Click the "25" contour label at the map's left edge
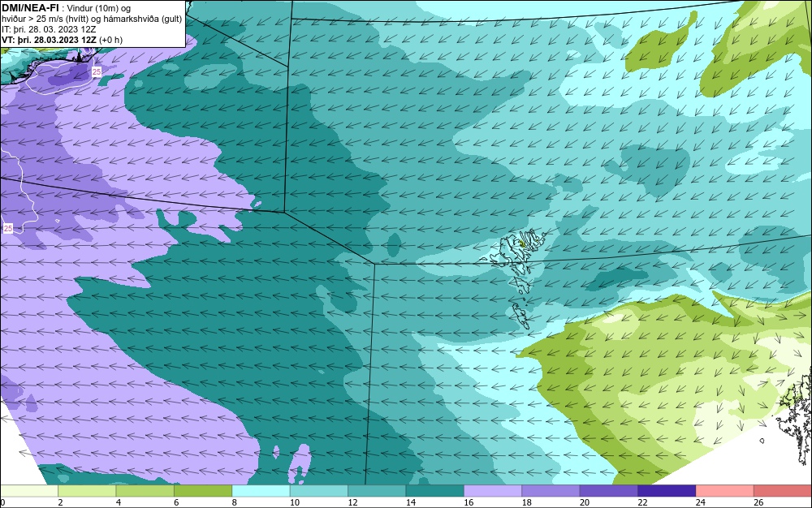 (8, 228)
